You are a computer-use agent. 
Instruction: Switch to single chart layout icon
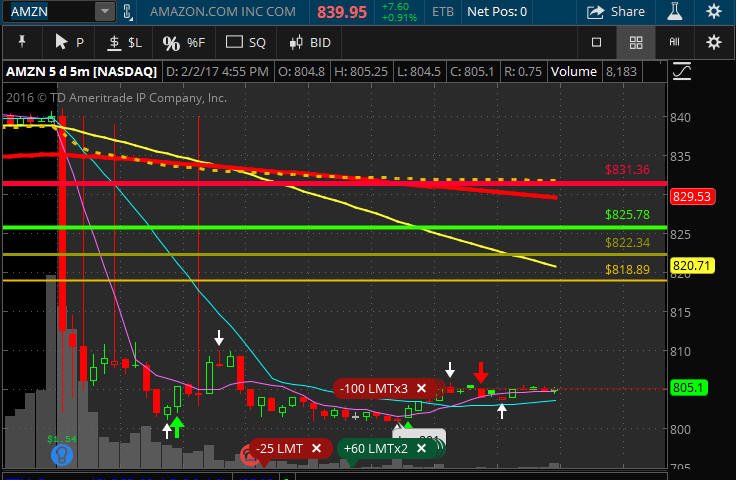tap(596, 43)
